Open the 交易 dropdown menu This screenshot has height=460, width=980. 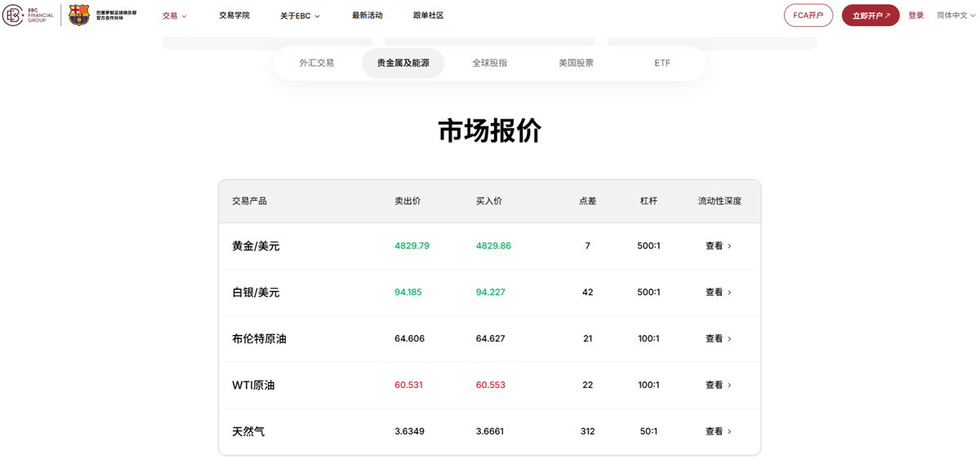[x=174, y=16]
